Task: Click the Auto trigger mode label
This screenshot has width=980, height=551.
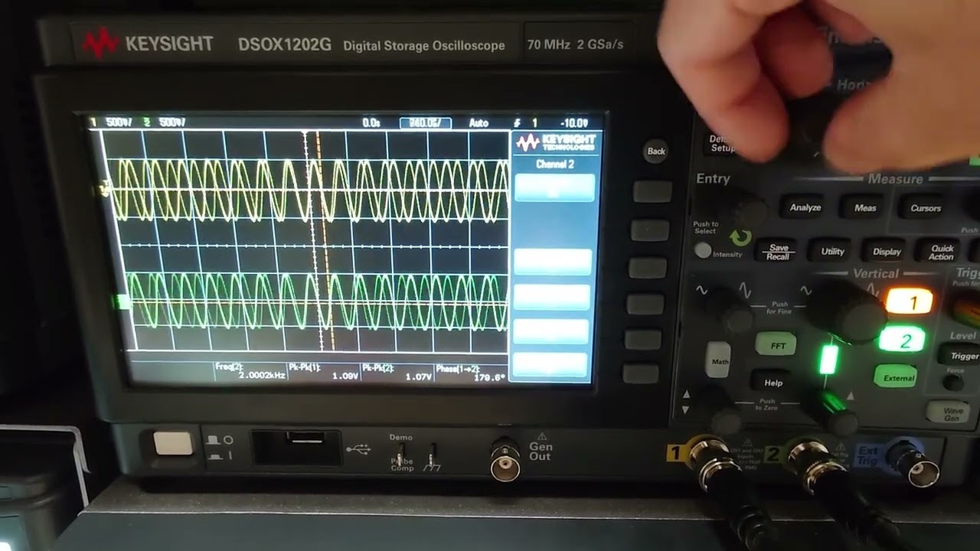Action: tap(479, 122)
